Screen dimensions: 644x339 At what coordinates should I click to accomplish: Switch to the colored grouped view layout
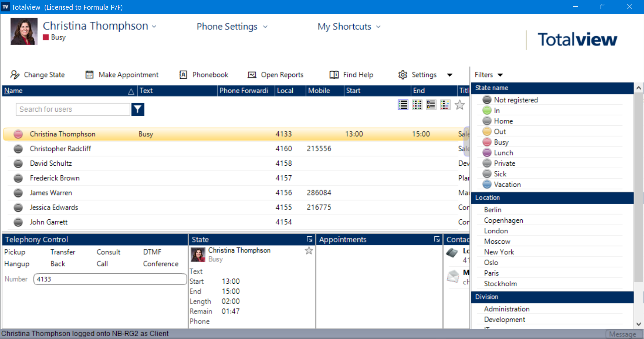(x=445, y=105)
